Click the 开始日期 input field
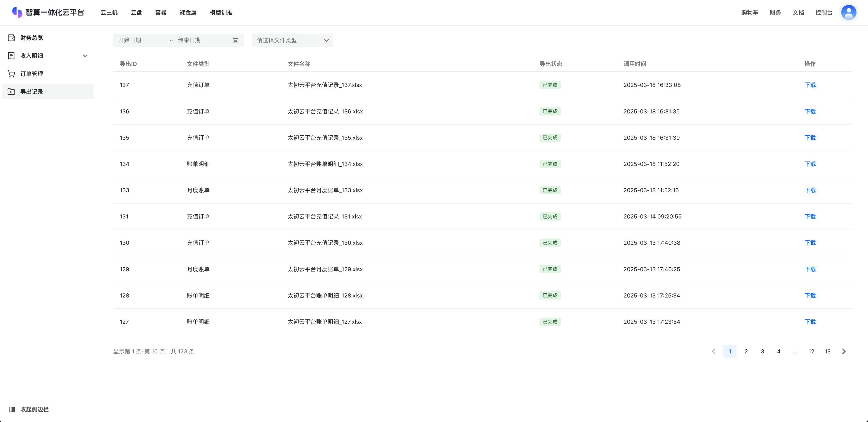 click(x=141, y=41)
